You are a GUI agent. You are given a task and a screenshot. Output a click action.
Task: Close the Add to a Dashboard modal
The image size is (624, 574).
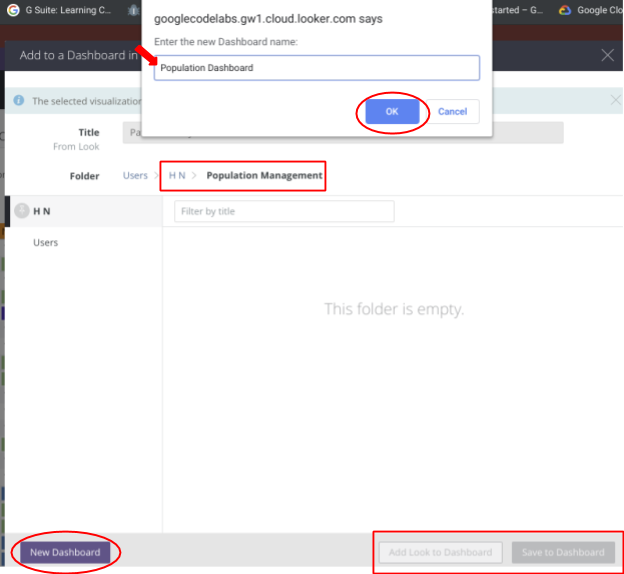point(607,55)
